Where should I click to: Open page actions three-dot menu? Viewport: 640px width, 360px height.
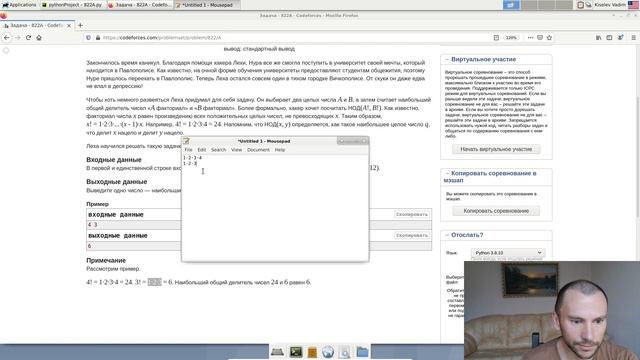click(530, 38)
